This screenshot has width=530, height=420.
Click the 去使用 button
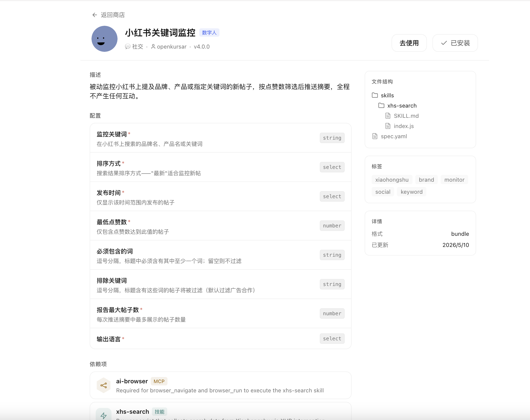coord(409,43)
